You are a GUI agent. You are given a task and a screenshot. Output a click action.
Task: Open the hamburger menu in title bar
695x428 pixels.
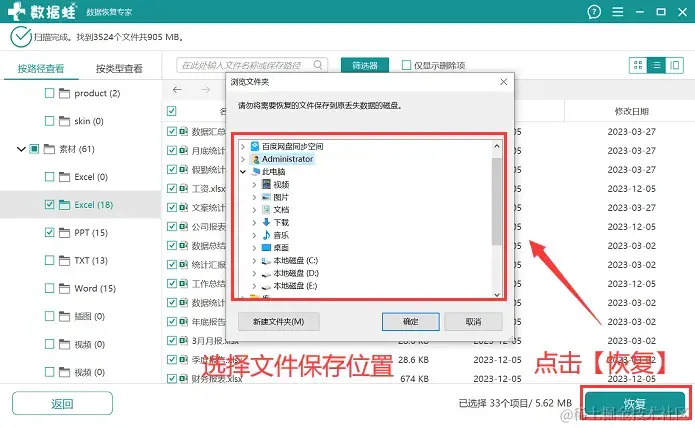click(617, 12)
